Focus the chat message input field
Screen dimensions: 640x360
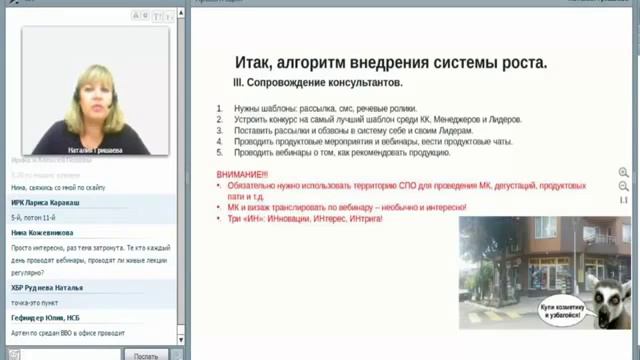click(x=71, y=355)
